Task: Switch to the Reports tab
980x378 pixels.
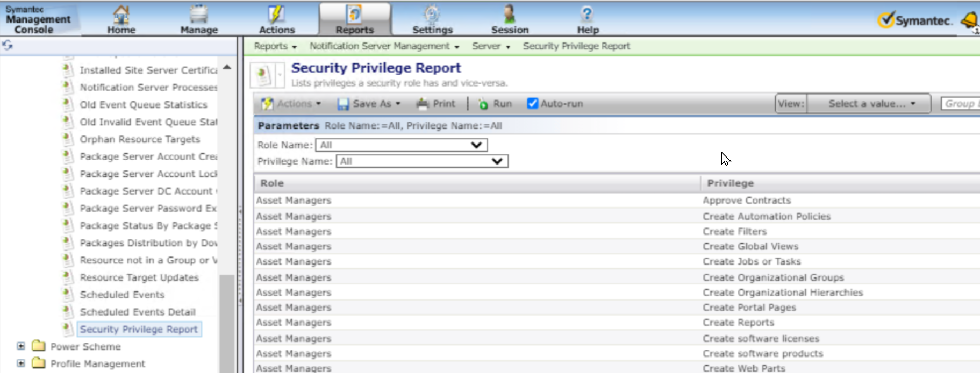Action: coord(355,19)
